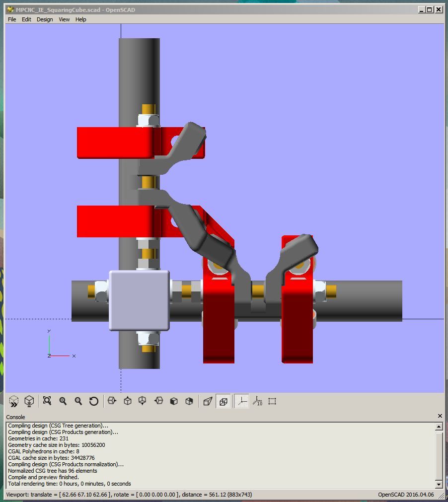448x502 pixels.
Task: Open the Help menu
Action: (x=80, y=19)
